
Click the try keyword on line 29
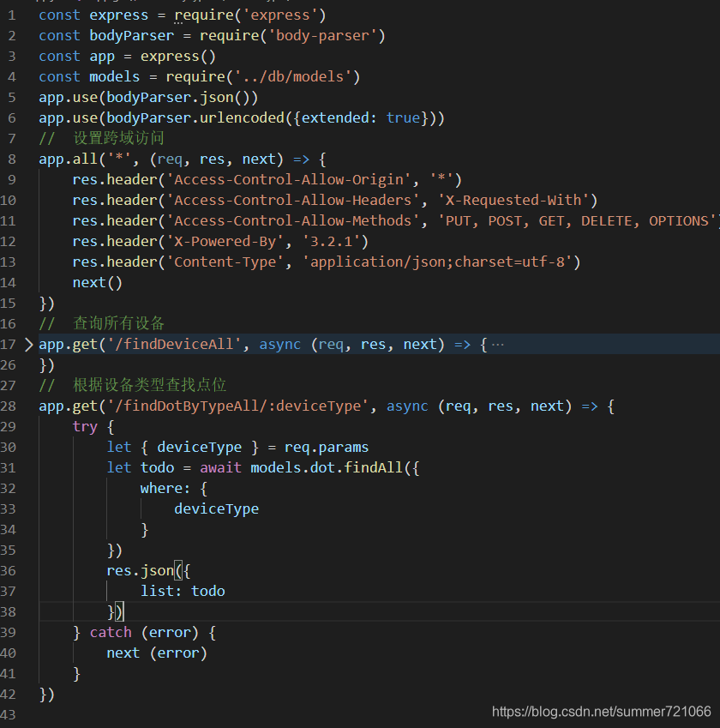click(x=85, y=427)
